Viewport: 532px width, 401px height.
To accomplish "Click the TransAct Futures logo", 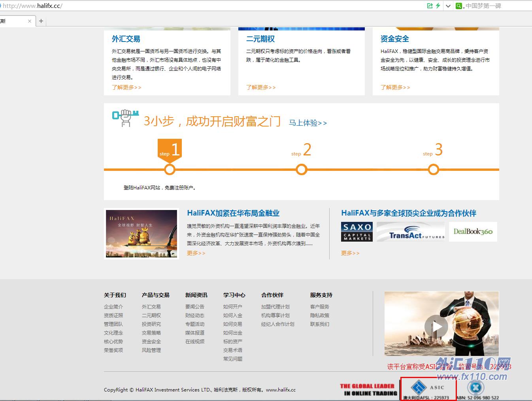I will 411,232.
